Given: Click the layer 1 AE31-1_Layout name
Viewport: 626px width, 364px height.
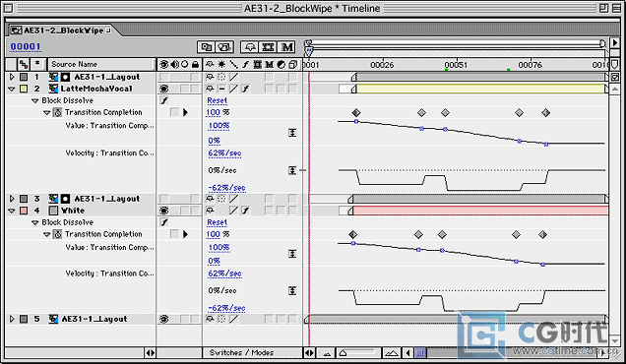Looking at the screenshot, I should coord(107,77).
